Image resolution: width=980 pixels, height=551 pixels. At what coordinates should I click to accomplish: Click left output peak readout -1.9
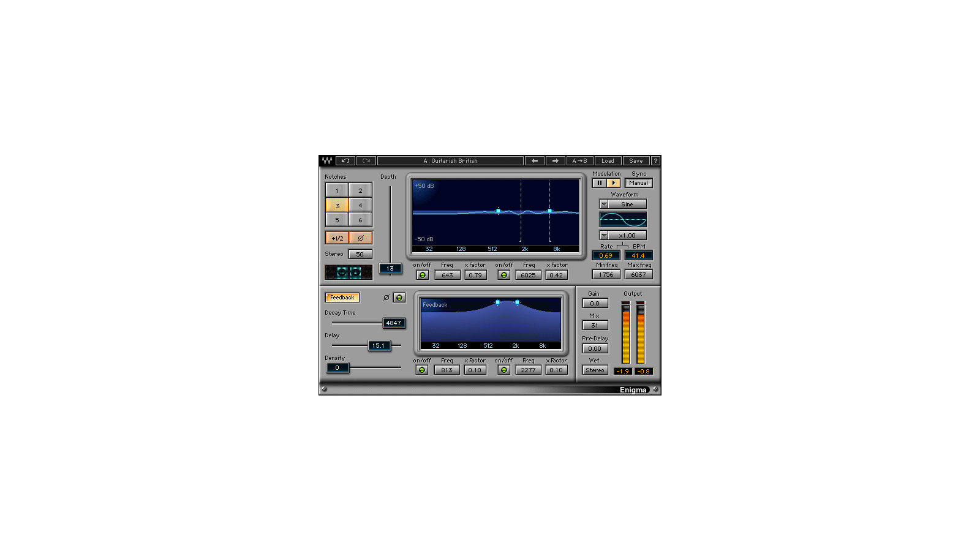coord(623,371)
